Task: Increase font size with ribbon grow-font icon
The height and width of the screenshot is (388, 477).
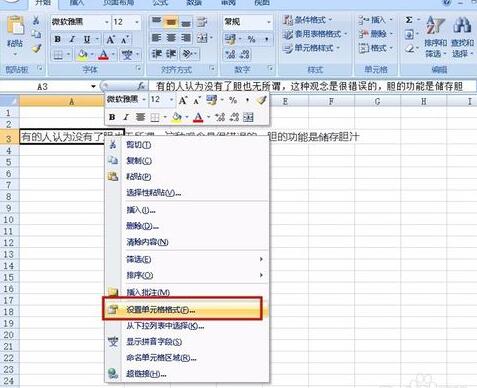Action: tap(110, 40)
